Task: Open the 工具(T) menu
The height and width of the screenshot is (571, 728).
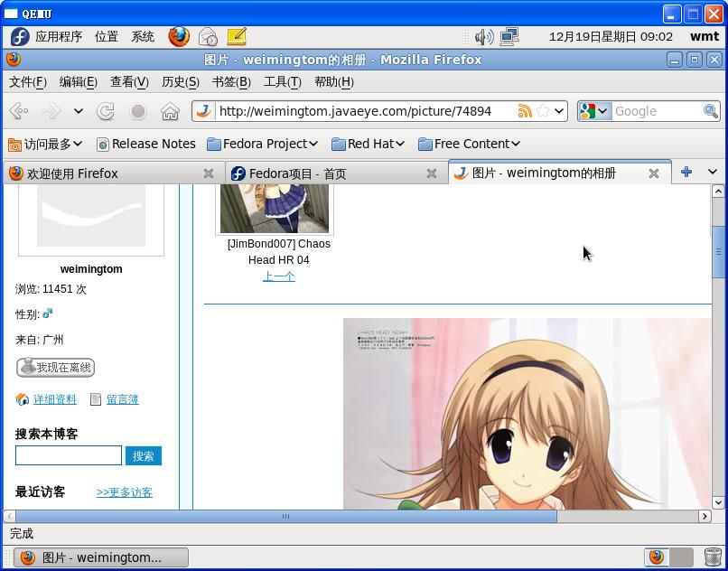Action: coord(283,82)
